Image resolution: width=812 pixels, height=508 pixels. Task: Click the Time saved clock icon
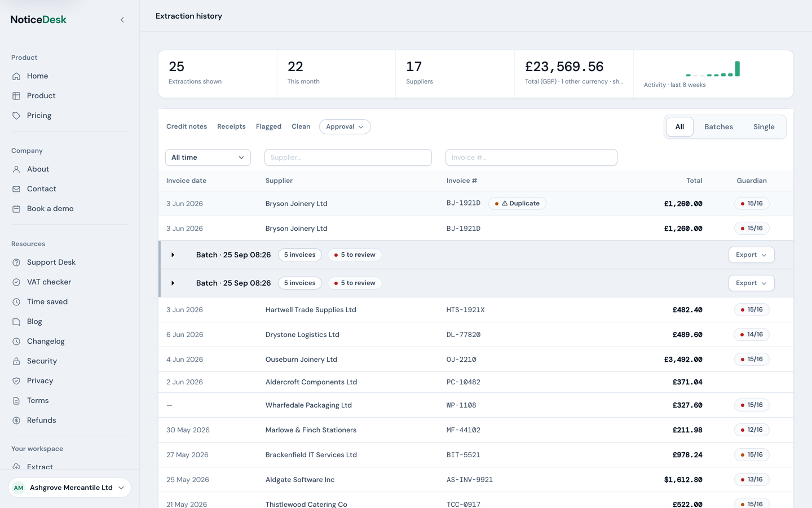coord(16,302)
